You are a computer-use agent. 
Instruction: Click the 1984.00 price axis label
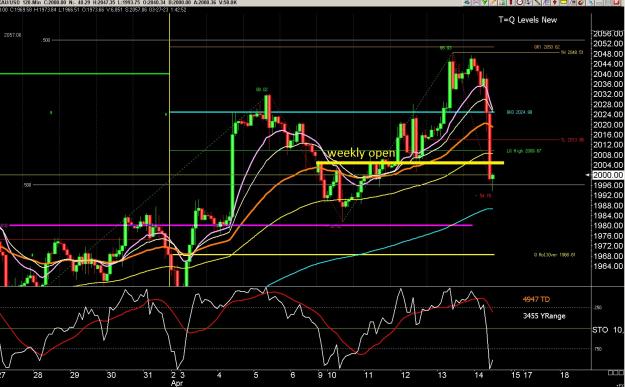(608, 216)
